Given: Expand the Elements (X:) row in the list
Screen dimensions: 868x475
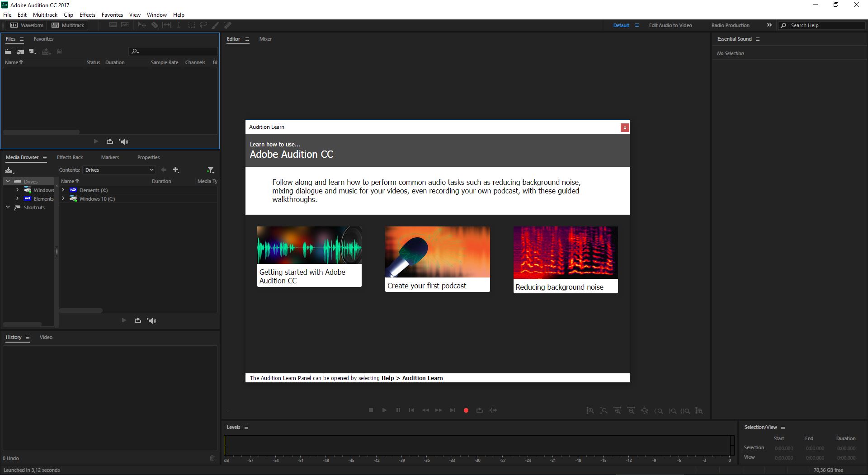Looking at the screenshot, I should pyautogui.click(x=63, y=190).
